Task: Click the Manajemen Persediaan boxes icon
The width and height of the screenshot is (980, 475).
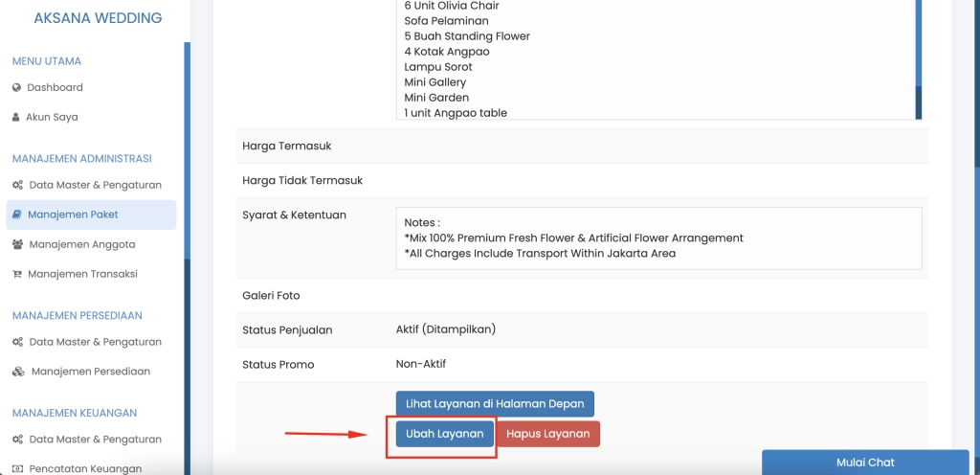Action: click(x=18, y=372)
